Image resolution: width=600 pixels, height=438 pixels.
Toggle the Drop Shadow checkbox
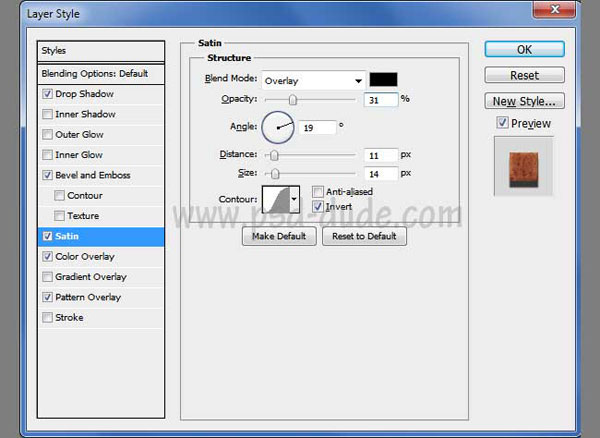(47, 94)
